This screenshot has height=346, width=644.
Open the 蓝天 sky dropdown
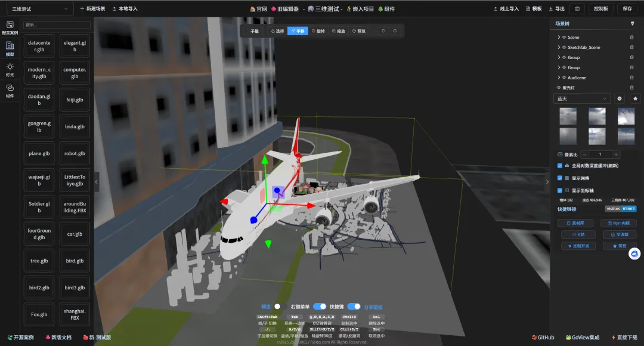(x=582, y=98)
